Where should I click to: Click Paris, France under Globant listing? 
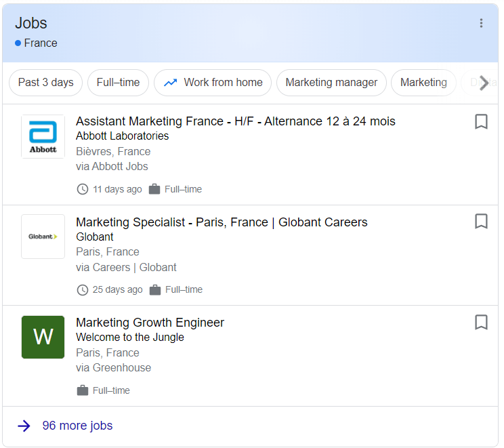click(108, 252)
